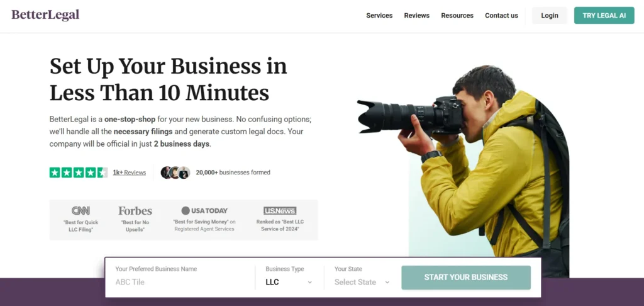Open the 1k+ Reviews link

(130, 173)
